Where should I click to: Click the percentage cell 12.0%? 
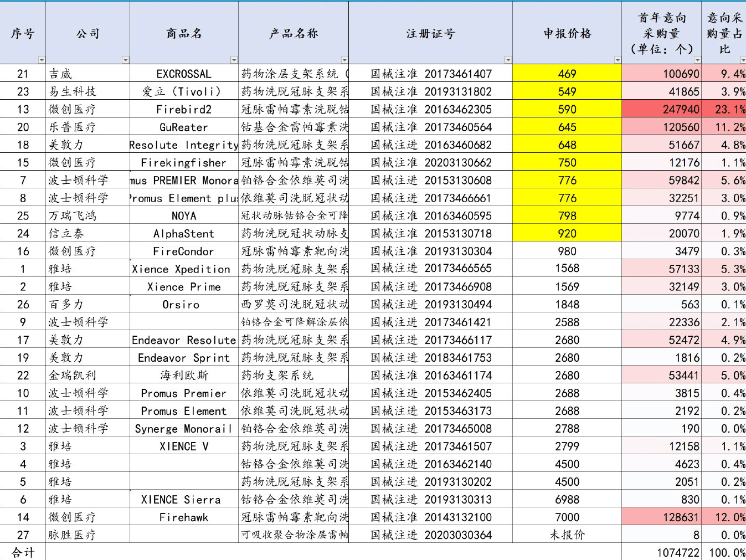tap(724, 517)
